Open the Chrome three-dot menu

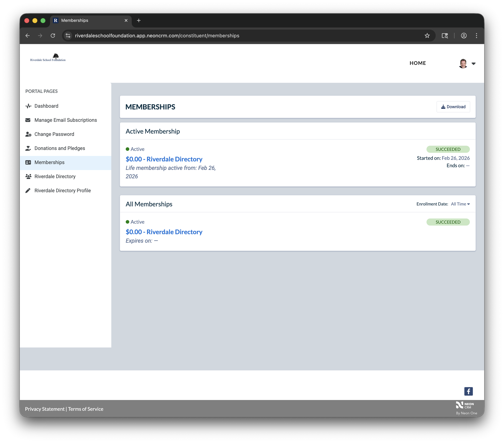476,36
